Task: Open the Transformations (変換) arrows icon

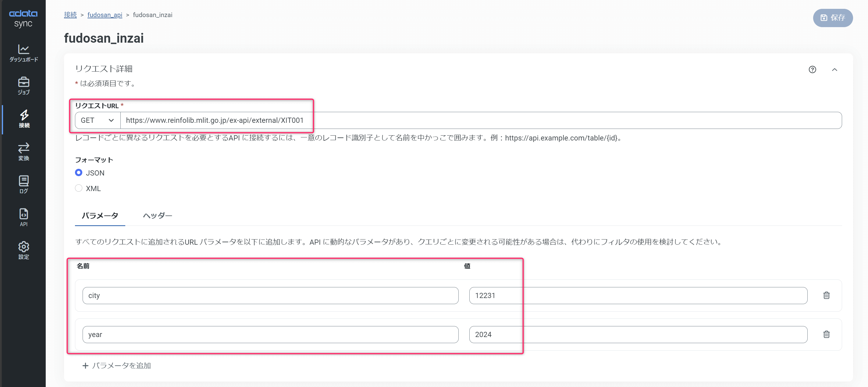Action: 23,151
